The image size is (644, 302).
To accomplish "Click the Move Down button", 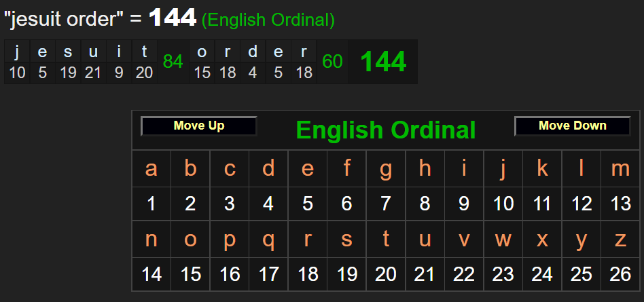I will 572,126.
